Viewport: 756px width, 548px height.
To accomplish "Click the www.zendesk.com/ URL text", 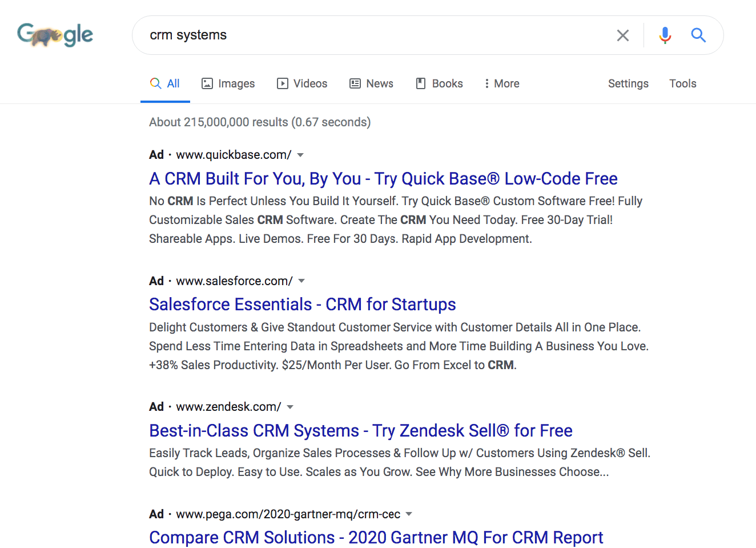I will click(x=228, y=407).
